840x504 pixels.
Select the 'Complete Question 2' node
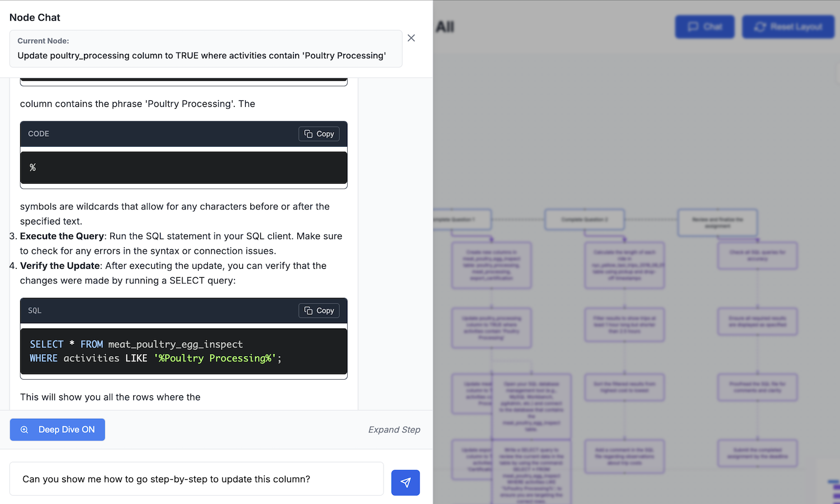(x=584, y=220)
